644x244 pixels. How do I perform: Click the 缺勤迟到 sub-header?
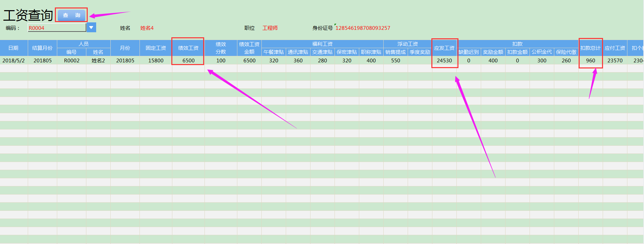point(469,52)
